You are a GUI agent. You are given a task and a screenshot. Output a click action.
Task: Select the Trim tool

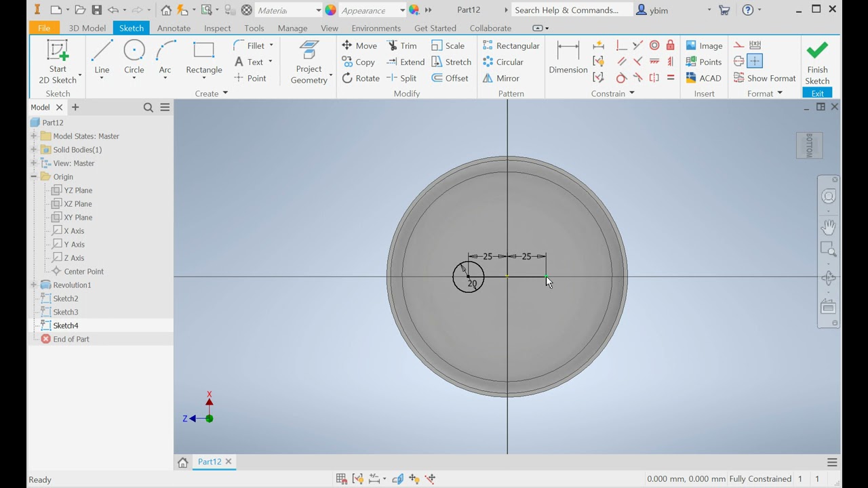click(x=402, y=45)
